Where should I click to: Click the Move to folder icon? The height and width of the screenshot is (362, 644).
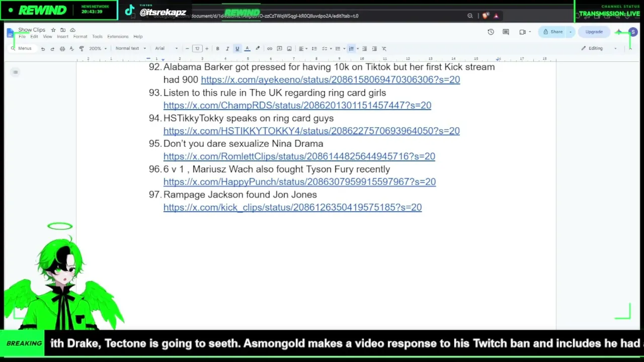click(63, 30)
